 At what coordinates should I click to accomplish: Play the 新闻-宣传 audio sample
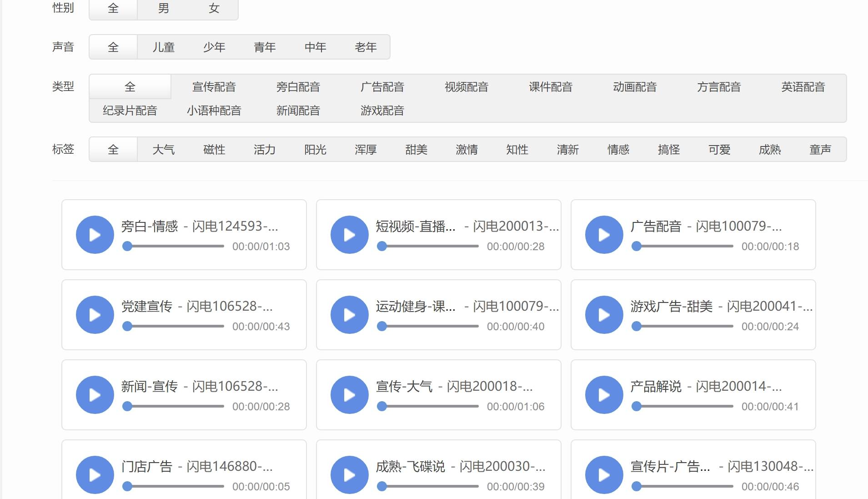point(95,395)
